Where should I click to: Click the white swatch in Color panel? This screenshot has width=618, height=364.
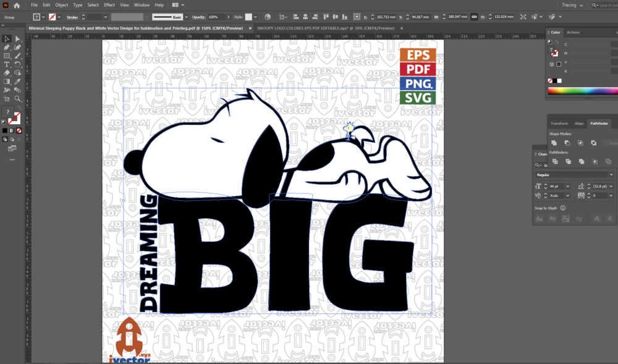pyautogui.click(x=559, y=81)
